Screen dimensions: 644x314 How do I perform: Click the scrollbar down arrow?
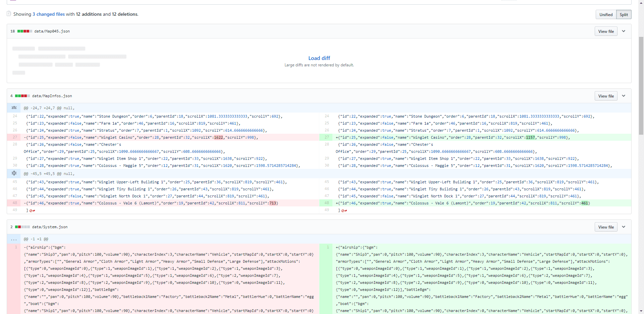pos(641,311)
